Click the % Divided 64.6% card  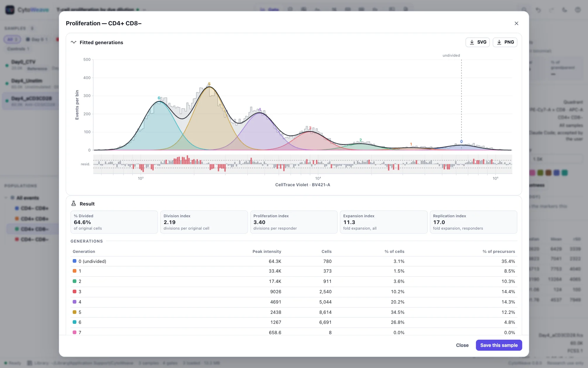tap(114, 222)
